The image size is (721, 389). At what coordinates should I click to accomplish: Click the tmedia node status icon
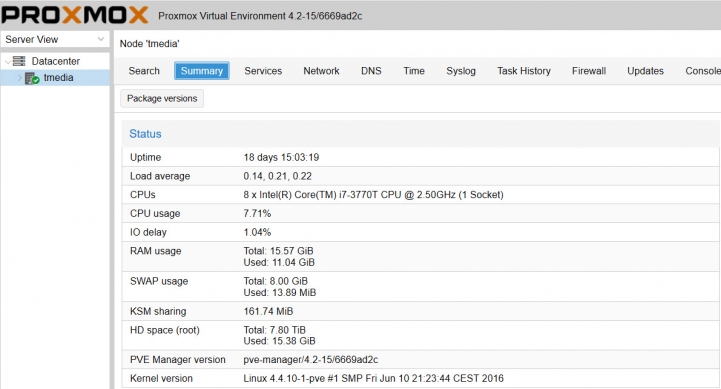32,78
